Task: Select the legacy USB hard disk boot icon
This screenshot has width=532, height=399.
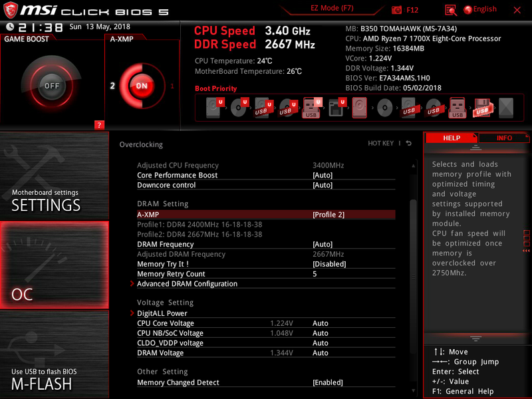Action: pos(408,108)
